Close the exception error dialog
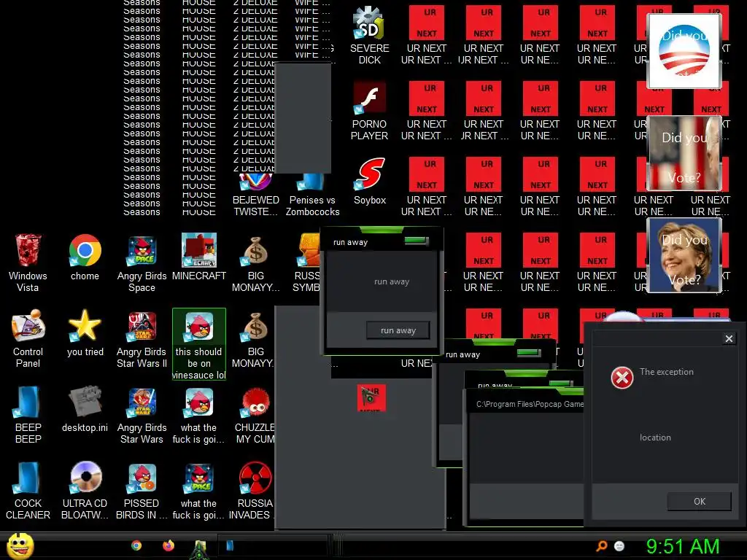The image size is (747, 560). [x=729, y=338]
